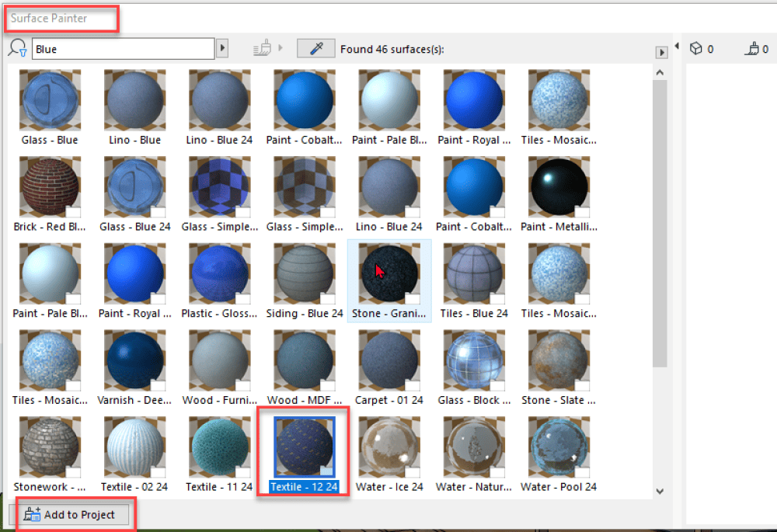Viewport: 777px width, 532px height.
Task: Click the paint bucket apply icon
Action: pos(261,49)
